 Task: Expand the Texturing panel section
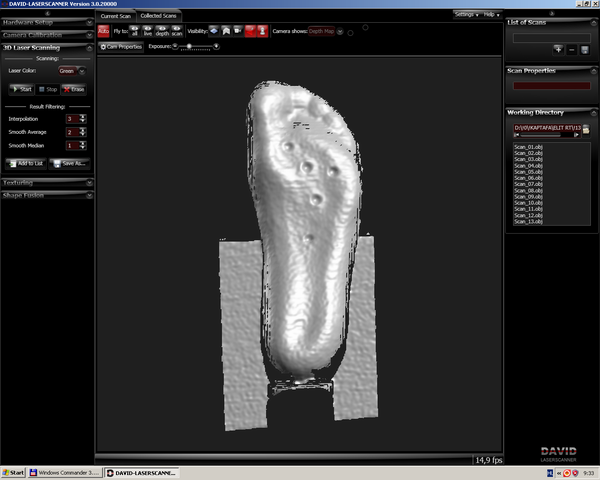tap(47, 183)
